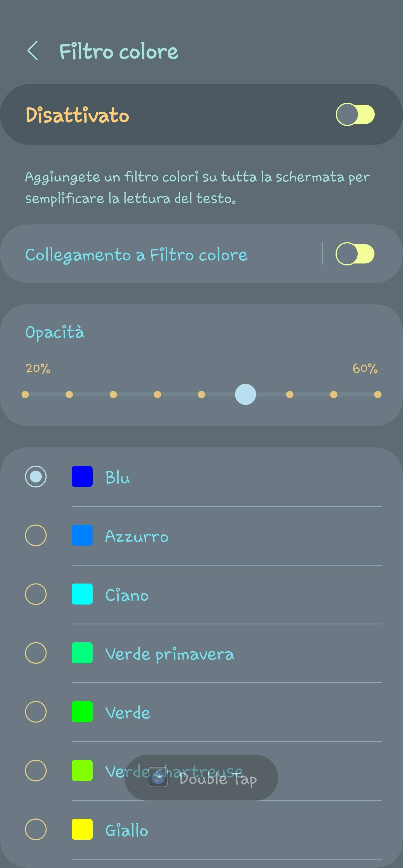Select the Verde radio button

click(x=36, y=712)
